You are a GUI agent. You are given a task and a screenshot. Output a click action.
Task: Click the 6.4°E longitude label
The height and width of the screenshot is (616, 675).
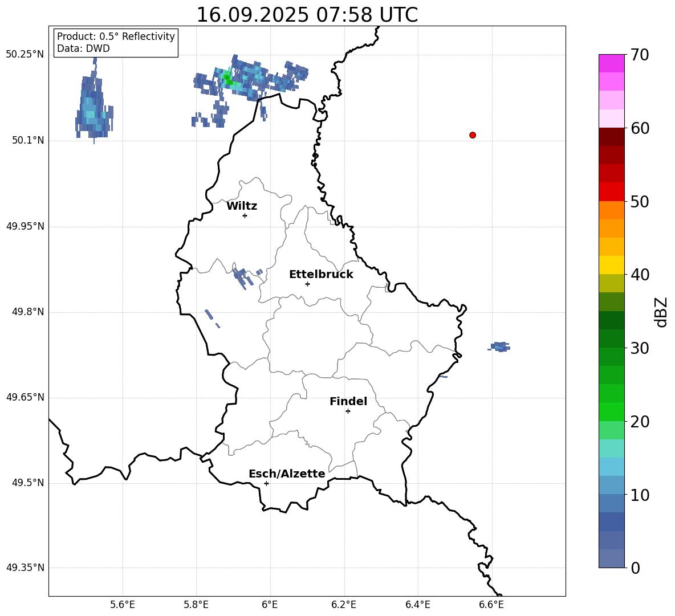pyautogui.click(x=417, y=605)
